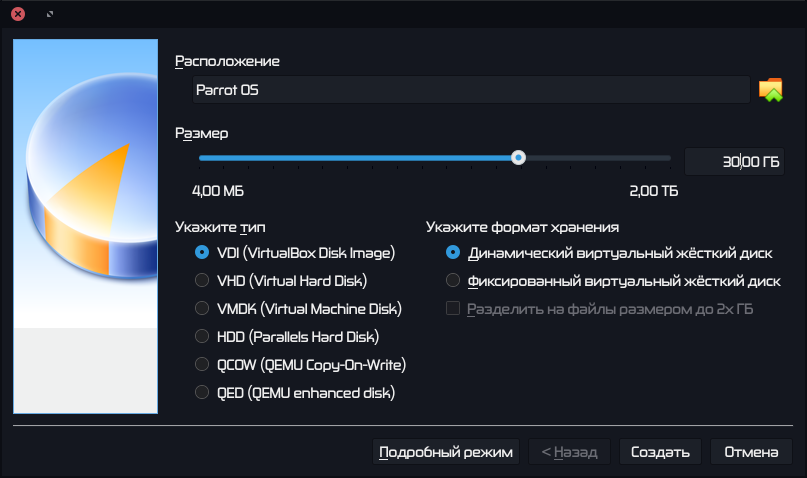
Task: Pick HDD (Parallels Hard Disk) type
Action: pos(202,336)
